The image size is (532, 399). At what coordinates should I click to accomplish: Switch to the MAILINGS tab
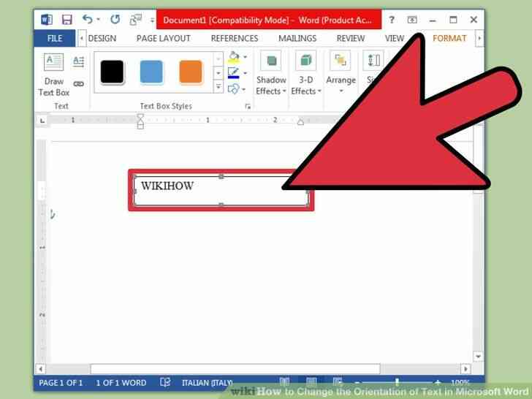297,38
